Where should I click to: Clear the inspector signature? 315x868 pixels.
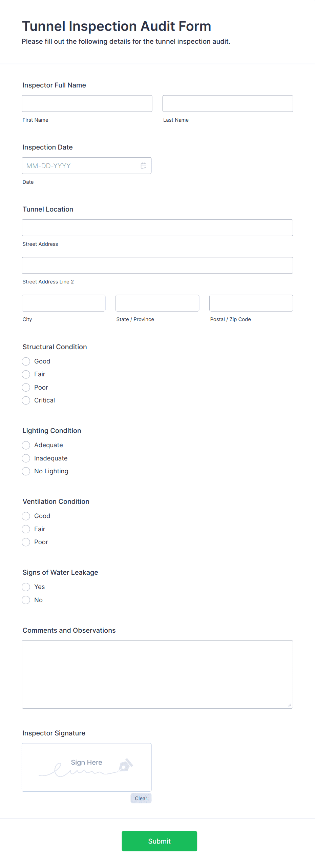141,798
